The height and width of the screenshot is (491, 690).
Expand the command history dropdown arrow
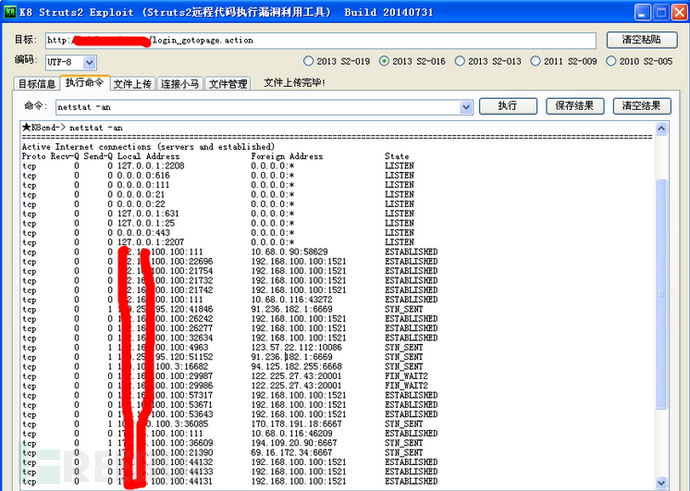click(466, 107)
